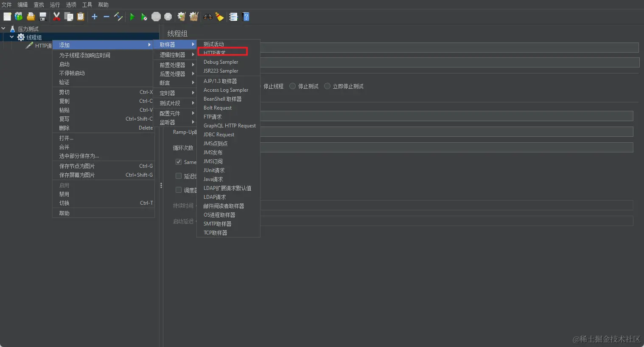The image size is (644, 347).
Task: Click the Help question-mark toolbar icon
Action: [246, 17]
